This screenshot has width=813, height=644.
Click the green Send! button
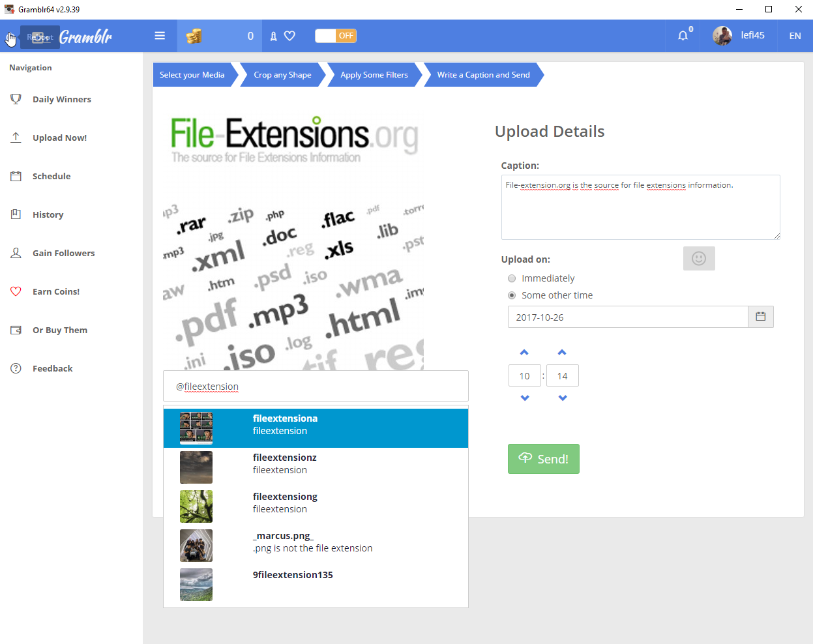click(543, 459)
